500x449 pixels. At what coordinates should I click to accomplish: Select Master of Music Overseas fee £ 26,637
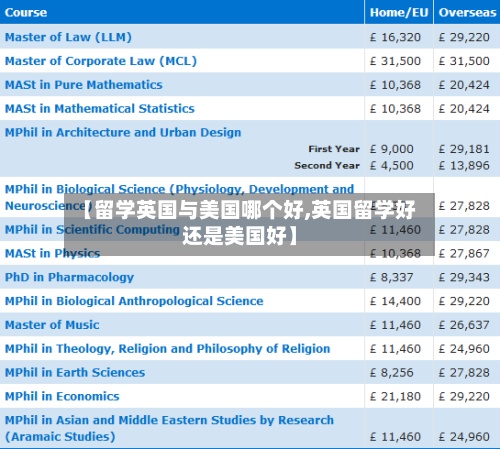(x=464, y=325)
